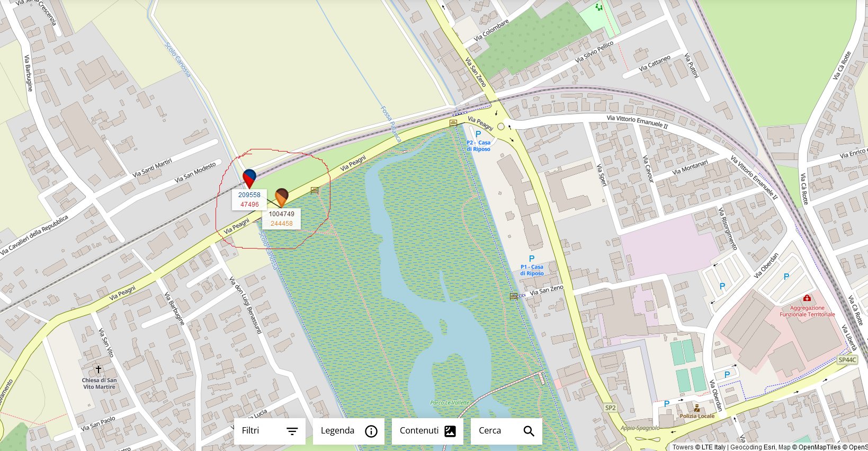
Task: Click the Contenuti image icon
Action: tap(450, 431)
